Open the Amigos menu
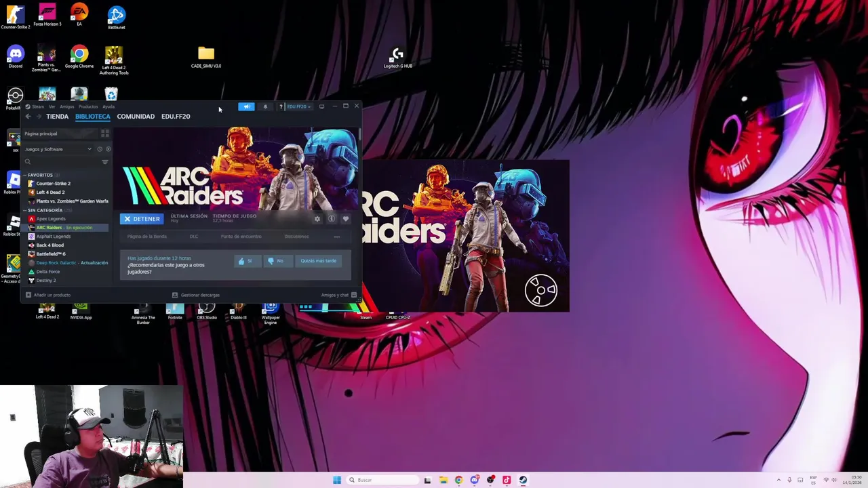The image size is (868, 488). pyautogui.click(x=67, y=106)
